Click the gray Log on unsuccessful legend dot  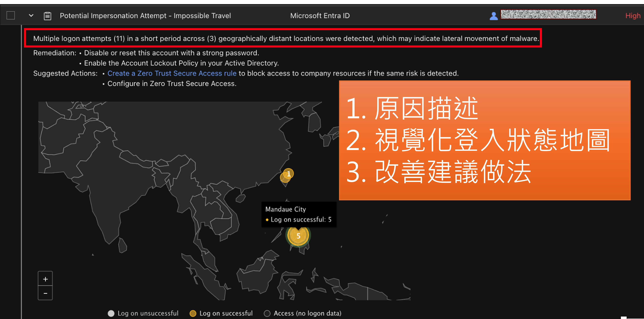pyautogui.click(x=111, y=313)
